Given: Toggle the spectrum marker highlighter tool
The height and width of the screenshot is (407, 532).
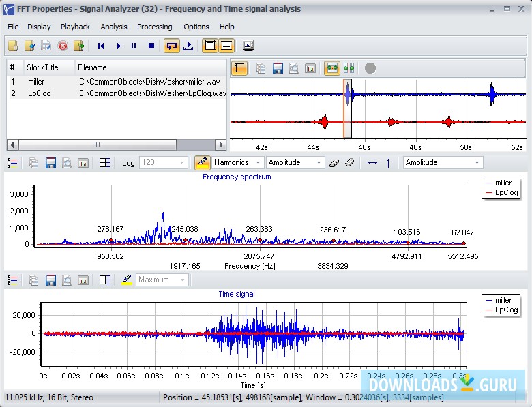Looking at the screenshot, I should pos(202,162).
